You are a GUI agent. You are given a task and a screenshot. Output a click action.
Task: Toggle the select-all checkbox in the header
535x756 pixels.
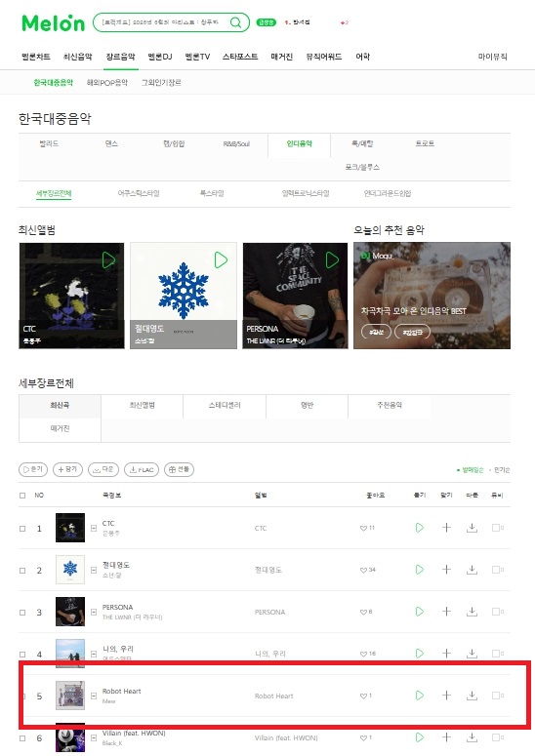tap(22, 496)
